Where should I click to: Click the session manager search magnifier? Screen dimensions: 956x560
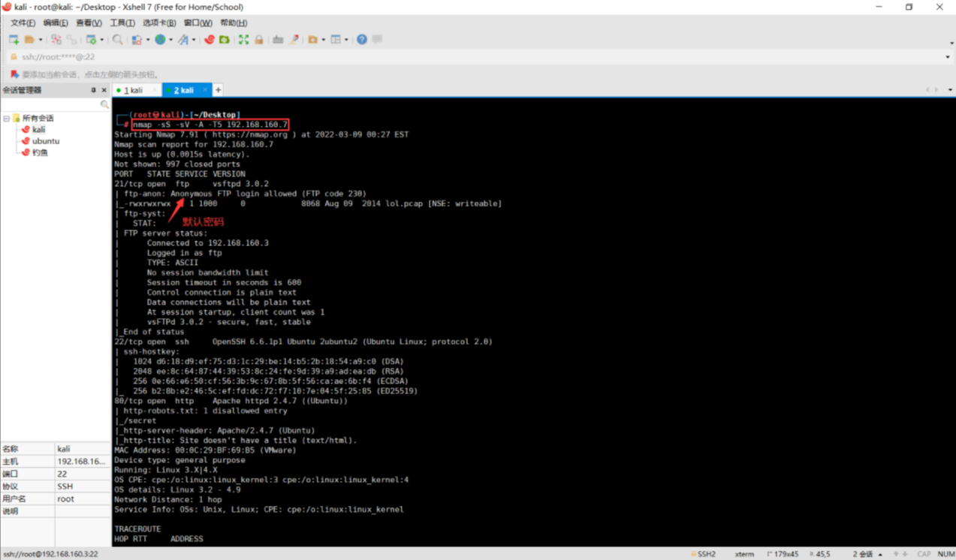(x=104, y=104)
